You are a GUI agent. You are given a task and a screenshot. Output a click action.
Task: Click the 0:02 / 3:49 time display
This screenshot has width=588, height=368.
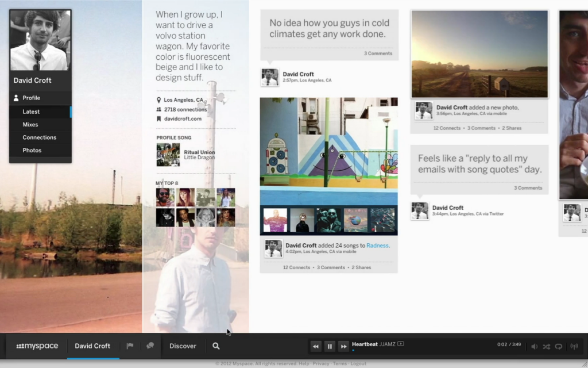pos(509,344)
